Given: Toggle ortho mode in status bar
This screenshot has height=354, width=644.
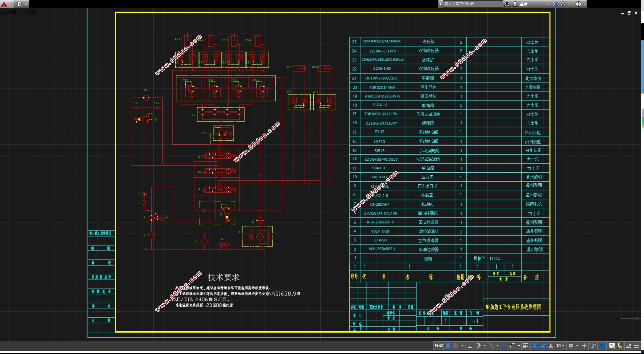Looking at the screenshot, I should click(x=470, y=346).
